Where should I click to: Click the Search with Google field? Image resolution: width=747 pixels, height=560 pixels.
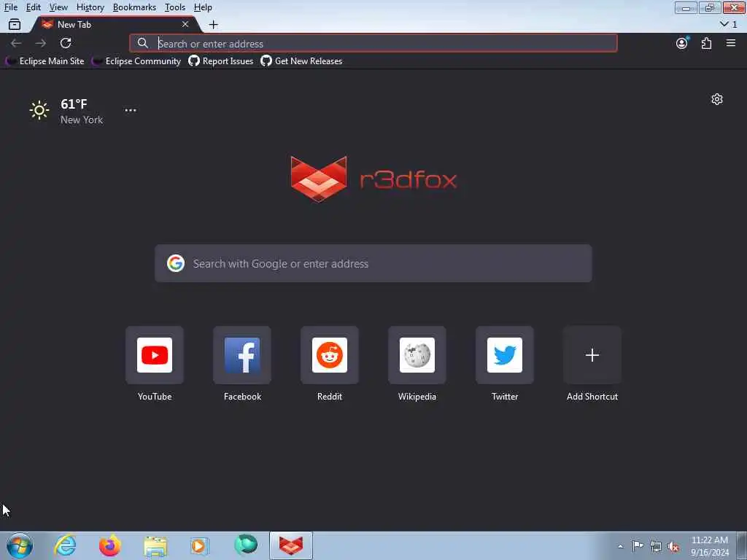pyautogui.click(x=373, y=263)
